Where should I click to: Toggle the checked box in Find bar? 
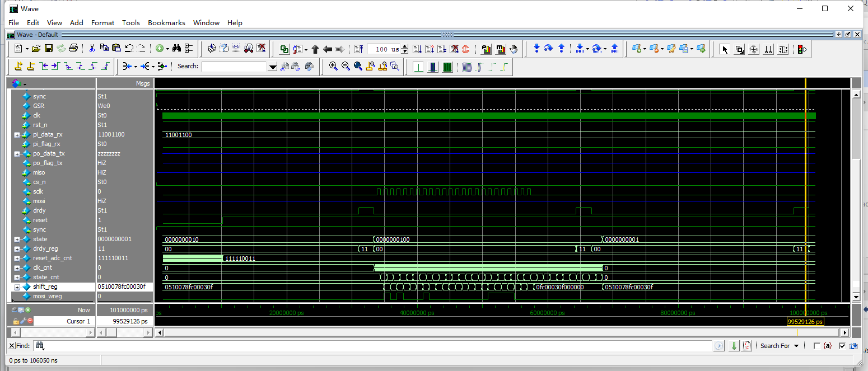(x=842, y=346)
